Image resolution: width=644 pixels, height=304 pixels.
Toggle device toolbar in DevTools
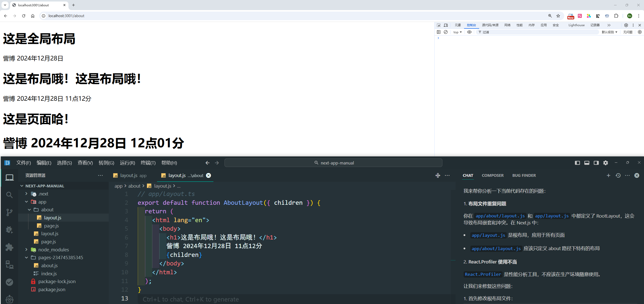(x=446, y=25)
